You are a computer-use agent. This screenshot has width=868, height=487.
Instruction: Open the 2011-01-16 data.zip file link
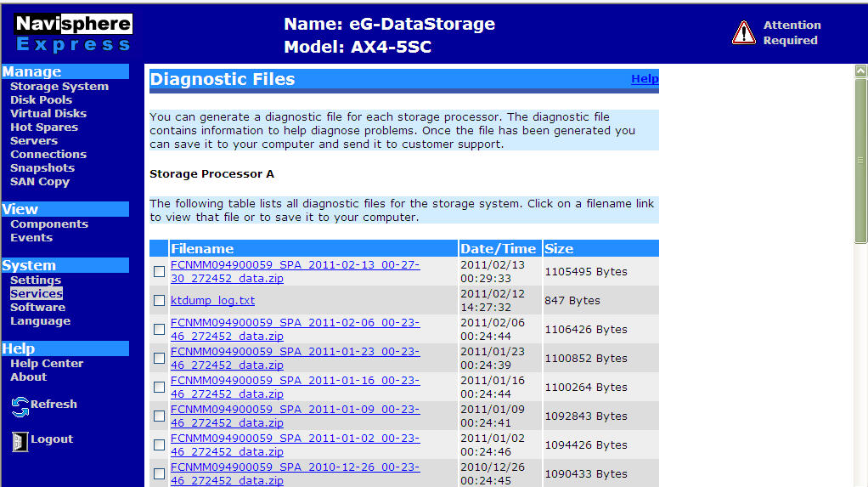[x=295, y=387]
